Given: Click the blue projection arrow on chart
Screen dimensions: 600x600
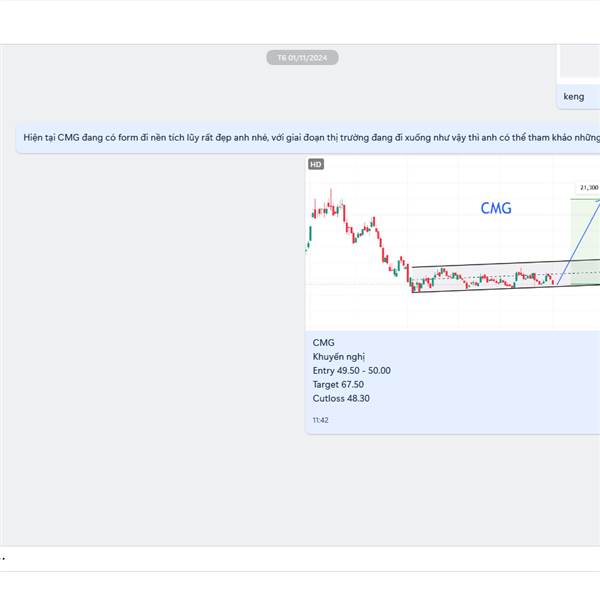Looking at the screenshot, I should point(579,242).
